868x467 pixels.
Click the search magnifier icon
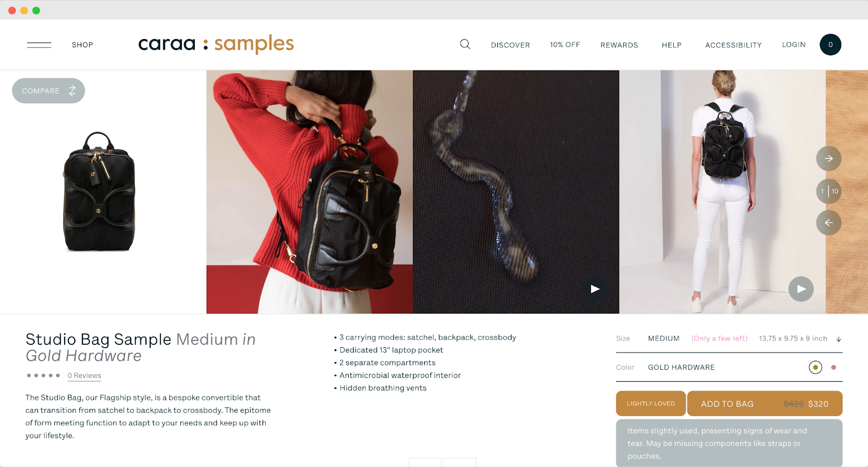(x=465, y=44)
